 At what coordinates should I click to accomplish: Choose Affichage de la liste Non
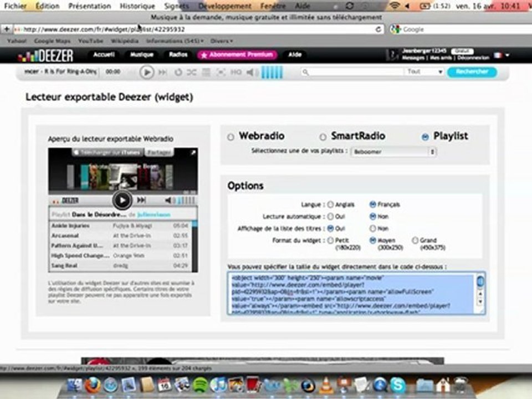click(372, 228)
